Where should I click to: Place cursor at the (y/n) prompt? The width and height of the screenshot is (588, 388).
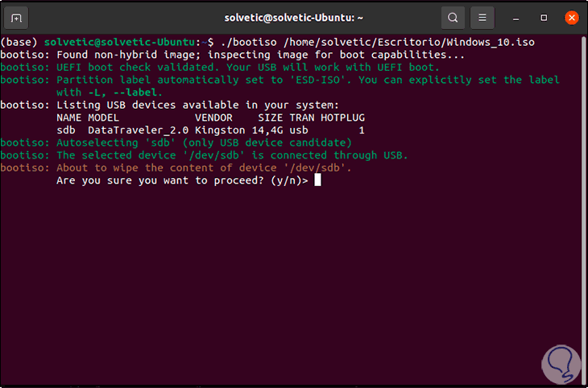[x=318, y=180]
